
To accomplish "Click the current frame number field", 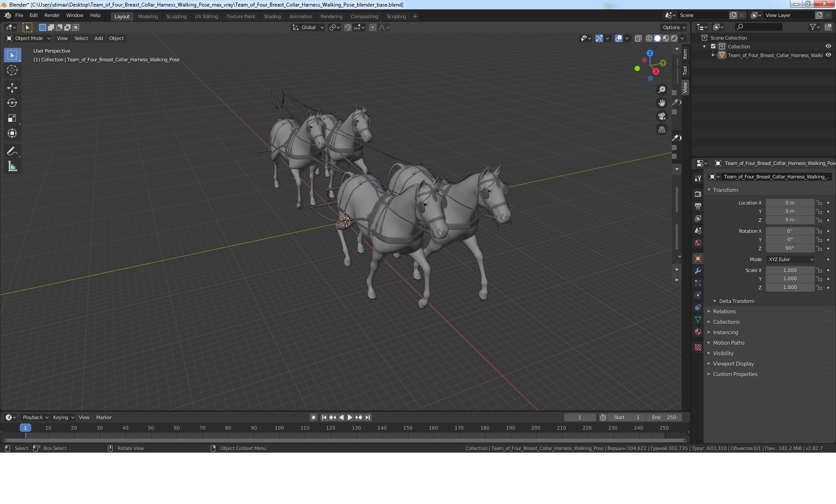I will click(x=580, y=417).
